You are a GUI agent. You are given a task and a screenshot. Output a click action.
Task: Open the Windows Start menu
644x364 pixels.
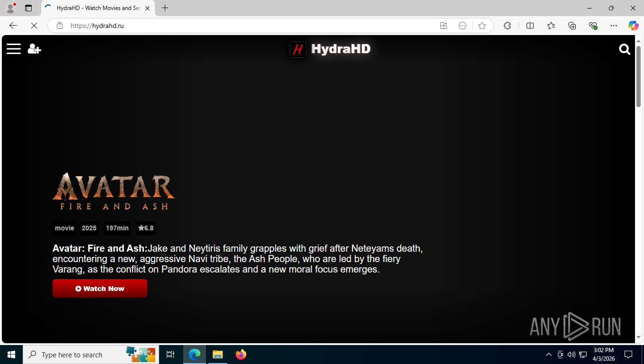11,355
